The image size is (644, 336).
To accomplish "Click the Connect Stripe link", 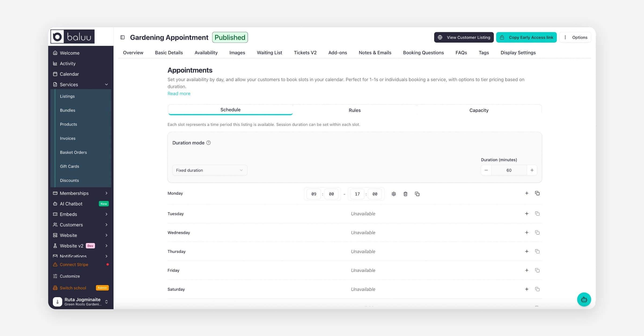I will 74,264.
